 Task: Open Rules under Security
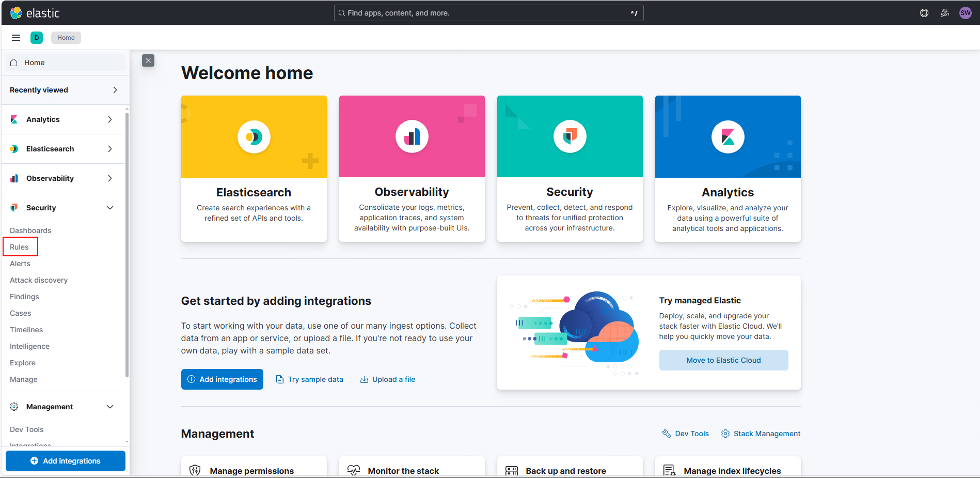tap(19, 247)
